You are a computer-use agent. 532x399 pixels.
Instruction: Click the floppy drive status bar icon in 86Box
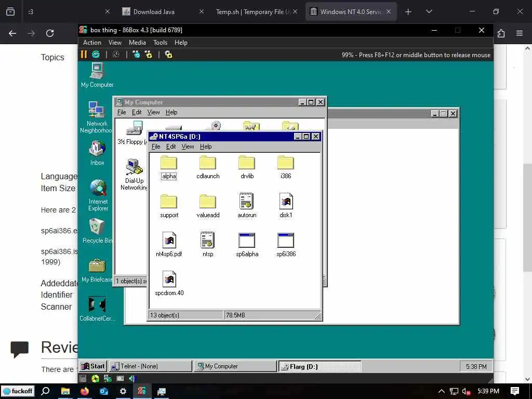point(83,378)
